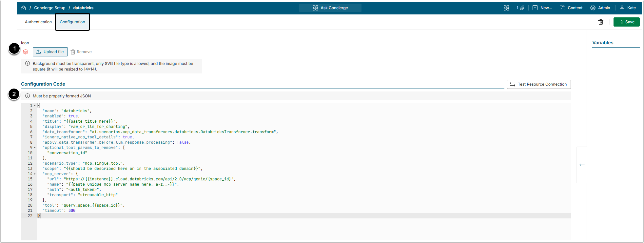
Task: Collapse the optional_tool_params_to_remove fold at line 9
Action: [x=34, y=148]
